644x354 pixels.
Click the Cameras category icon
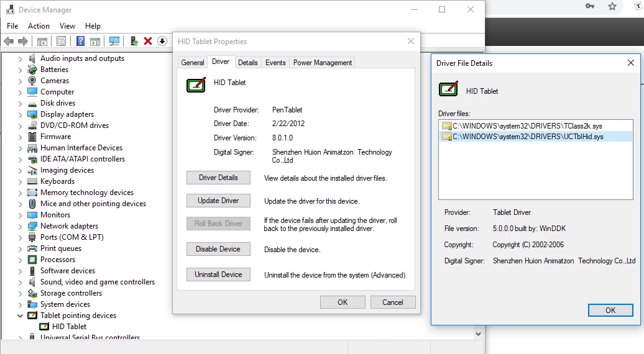pos(32,80)
